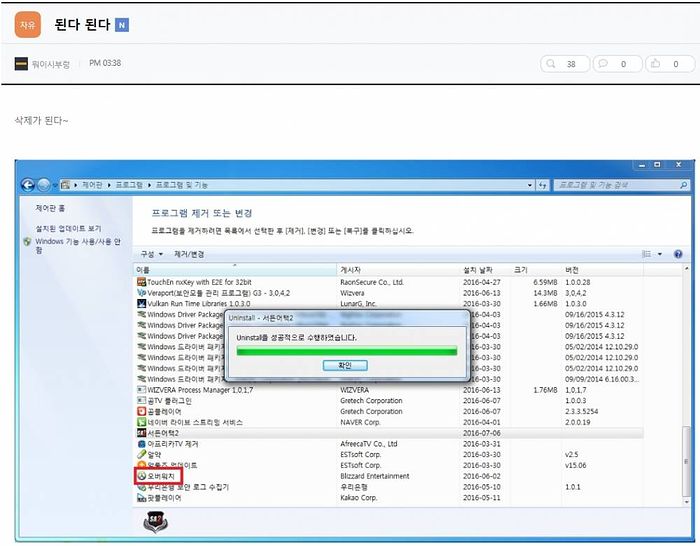
Task: Click the Explorer back arrow button
Action: [x=29, y=185]
